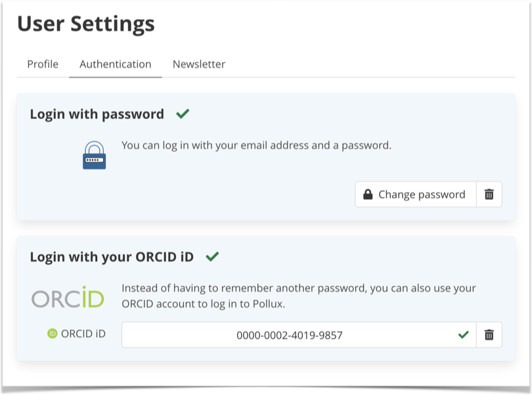Open the Profile tab
Image resolution: width=532 pixels, height=395 pixels.
tap(43, 64)
